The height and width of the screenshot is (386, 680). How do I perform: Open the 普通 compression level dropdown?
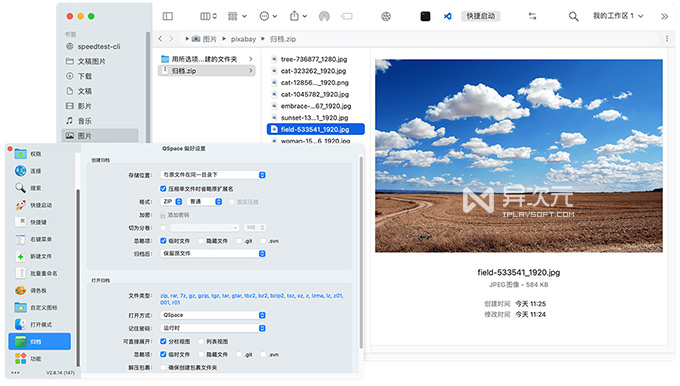point(205,202)
